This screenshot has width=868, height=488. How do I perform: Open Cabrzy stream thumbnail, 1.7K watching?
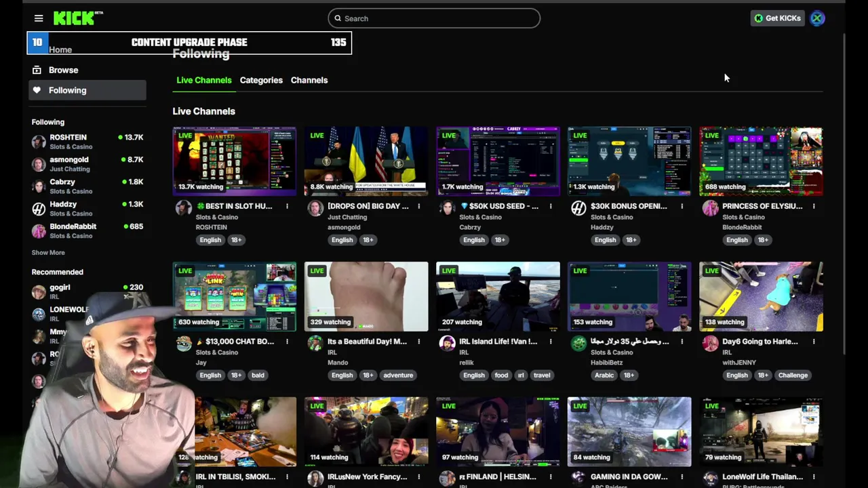point(498,161)
